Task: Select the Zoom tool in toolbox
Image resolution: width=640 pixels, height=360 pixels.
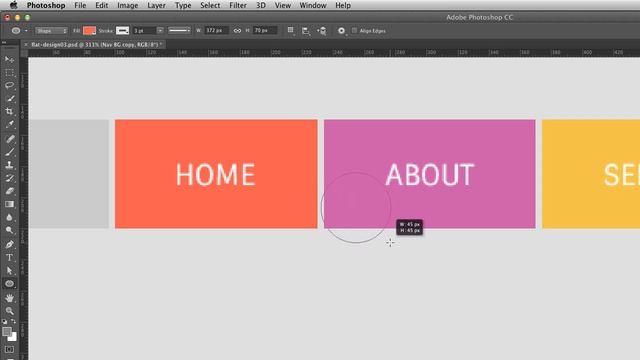Action: click(9, 311)
